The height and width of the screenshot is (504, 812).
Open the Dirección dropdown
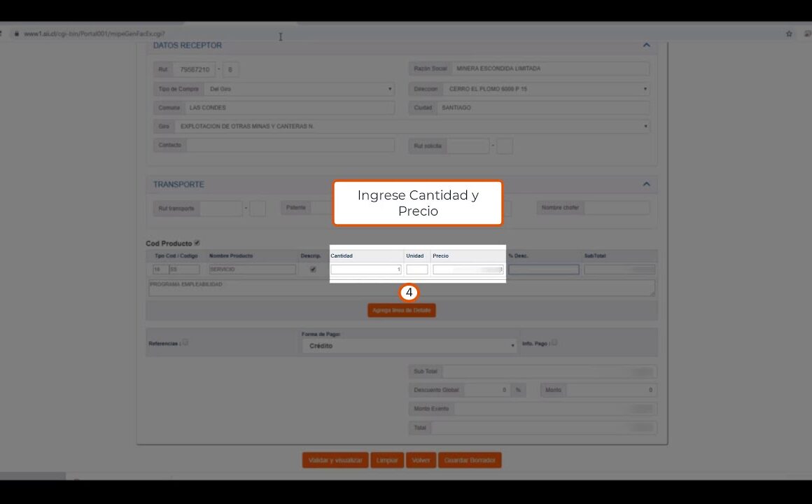(546, 89)
